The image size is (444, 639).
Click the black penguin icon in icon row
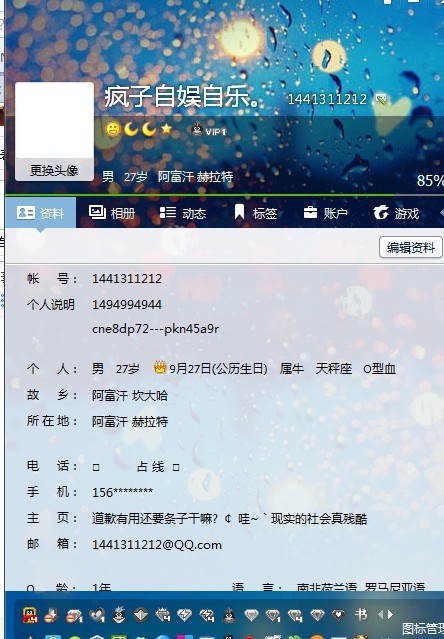tap(229, 615)
